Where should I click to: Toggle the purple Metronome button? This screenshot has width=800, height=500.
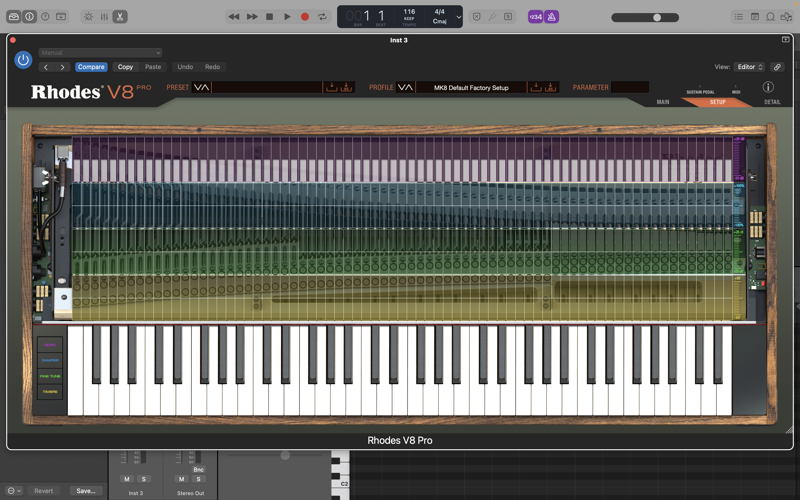(552, 17)
